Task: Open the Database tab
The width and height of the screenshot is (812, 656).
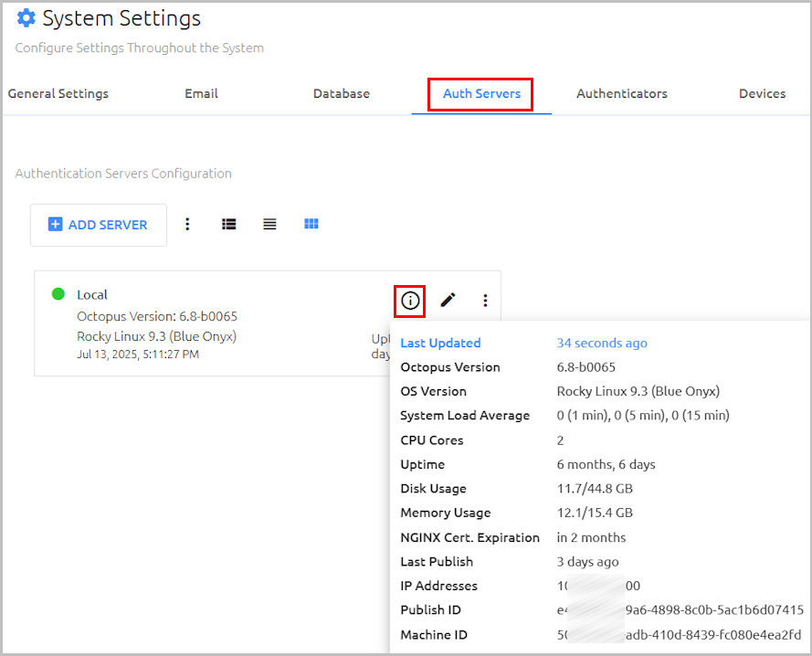Action: (342, 94)
